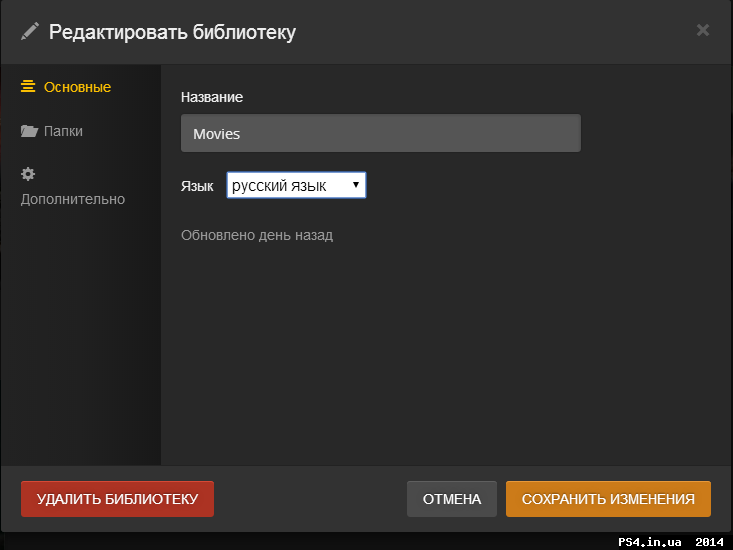
Task: Save with the Сохранить изменения button
Action: click(x=608, y=499)
